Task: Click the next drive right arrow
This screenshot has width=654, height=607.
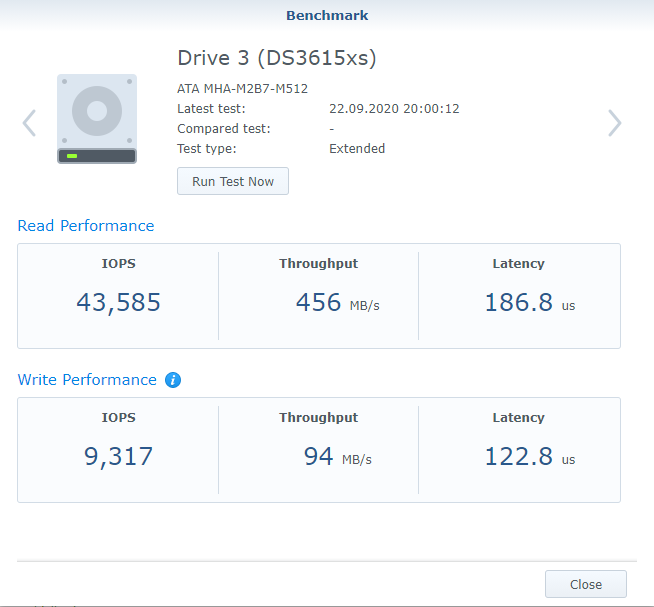Action: [x=614, y=123]
